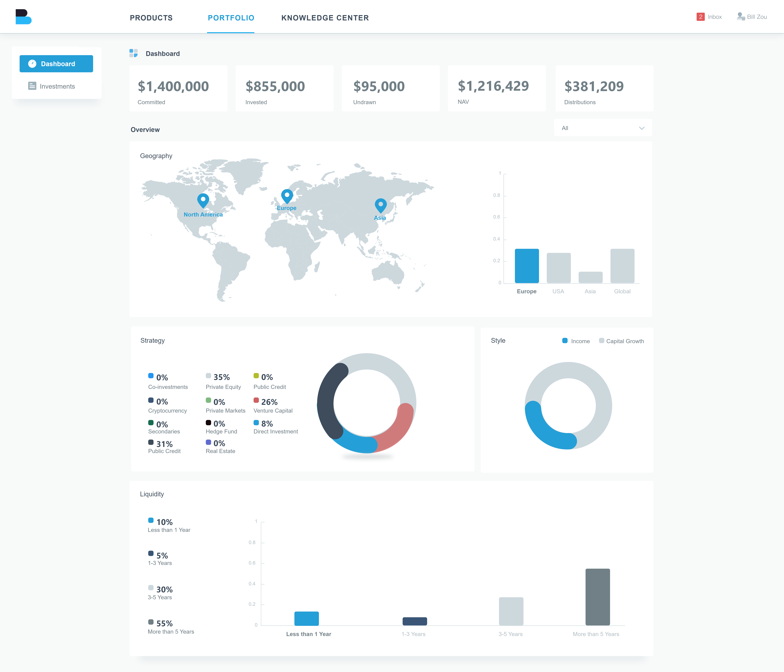Click the Venture Capital color swatch
The height and width of the screenshot is (672, 784).
pyautogui.click(x=256, y=400)
